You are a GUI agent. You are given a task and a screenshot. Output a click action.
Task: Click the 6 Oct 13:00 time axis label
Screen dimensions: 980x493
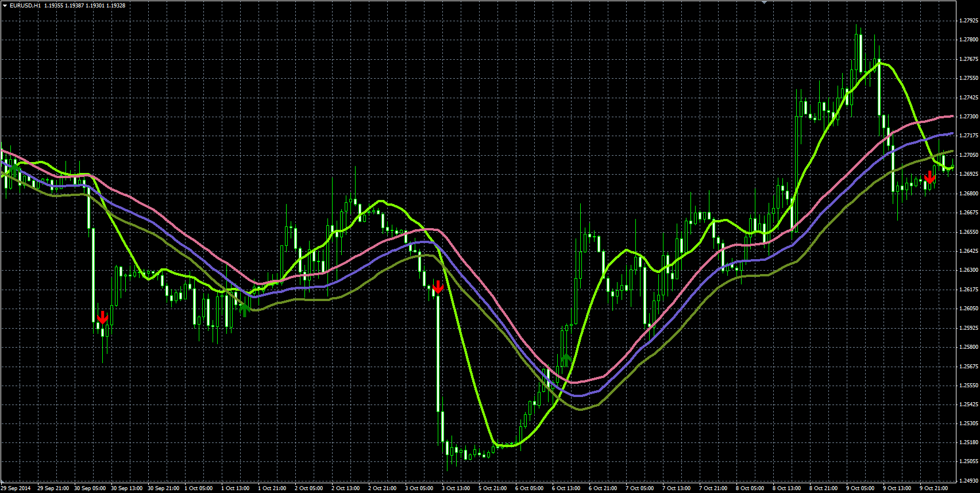566,488
